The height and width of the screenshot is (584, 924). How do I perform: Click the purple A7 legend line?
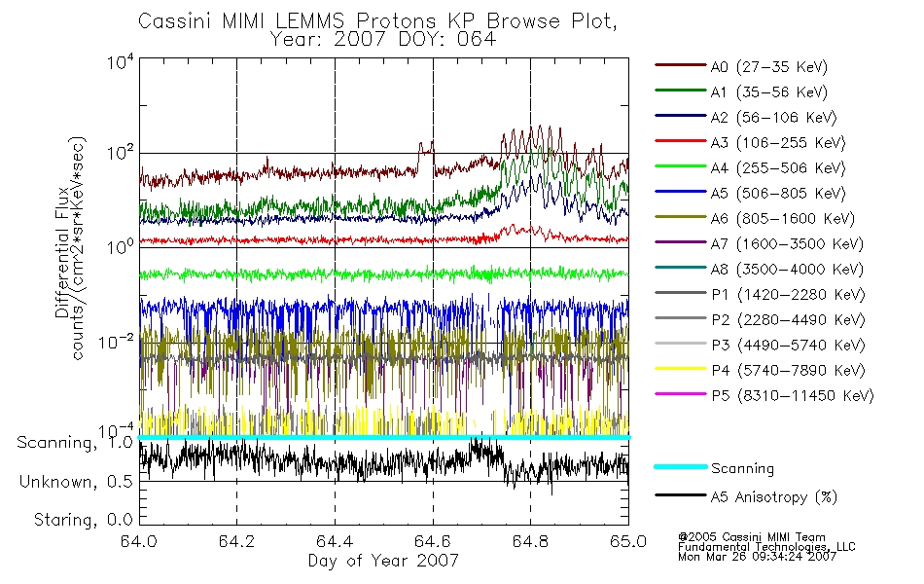tap(681, 241)
